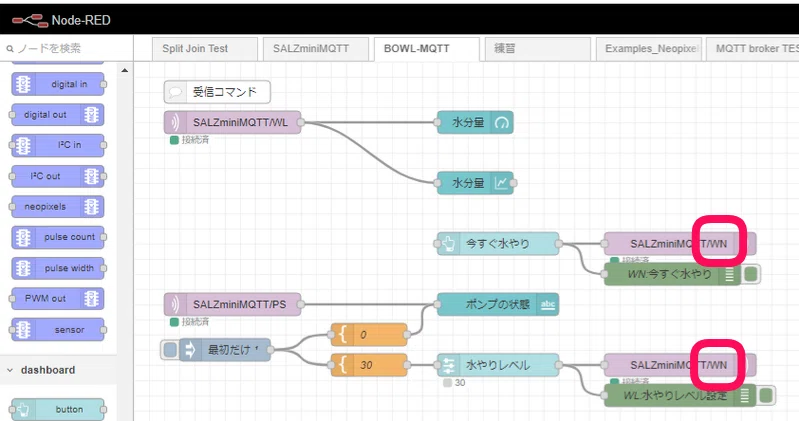
Task: Click the 接続済 status under SALZminiMQTT/PS
Action: coord(190,322)
